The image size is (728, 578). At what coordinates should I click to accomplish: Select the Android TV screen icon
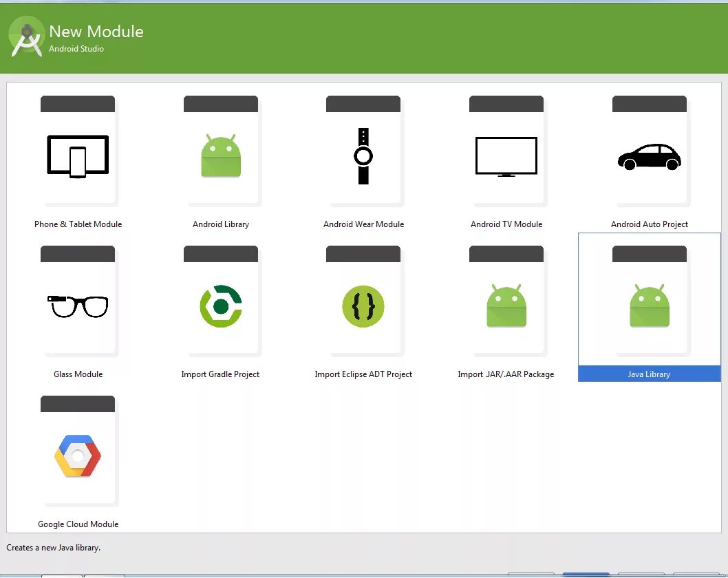[x=506, y=157]
